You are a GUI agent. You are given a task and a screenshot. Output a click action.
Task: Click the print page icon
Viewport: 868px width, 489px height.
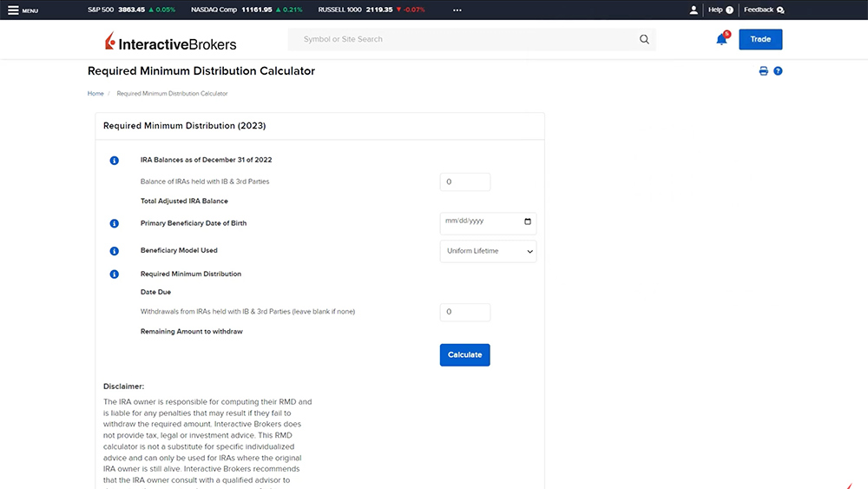764,71
